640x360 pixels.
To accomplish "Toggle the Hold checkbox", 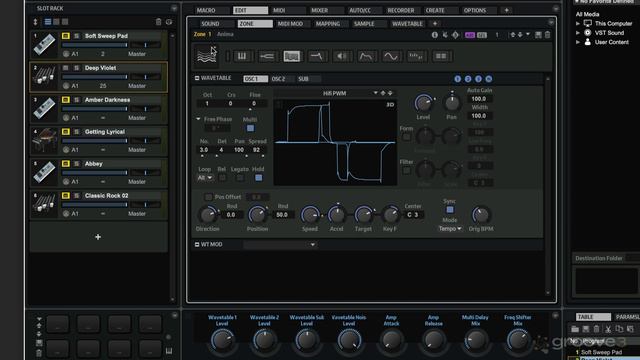I will click(x=258, y=178).
